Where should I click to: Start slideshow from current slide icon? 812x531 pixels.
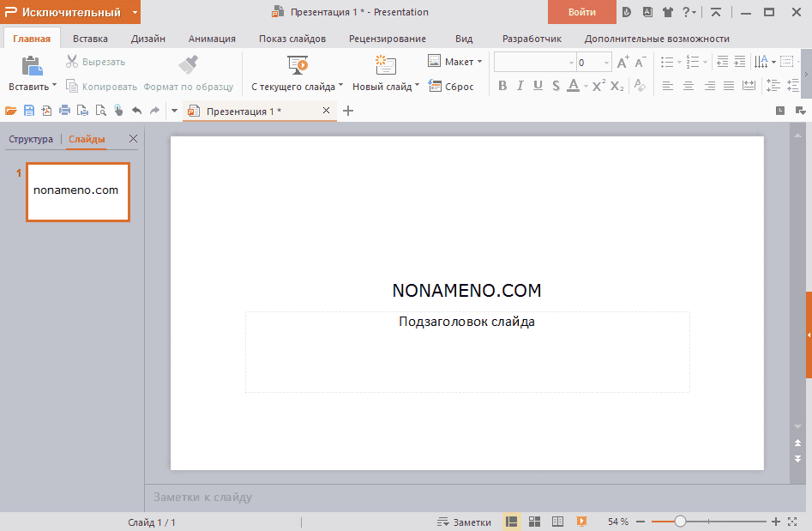297,65
